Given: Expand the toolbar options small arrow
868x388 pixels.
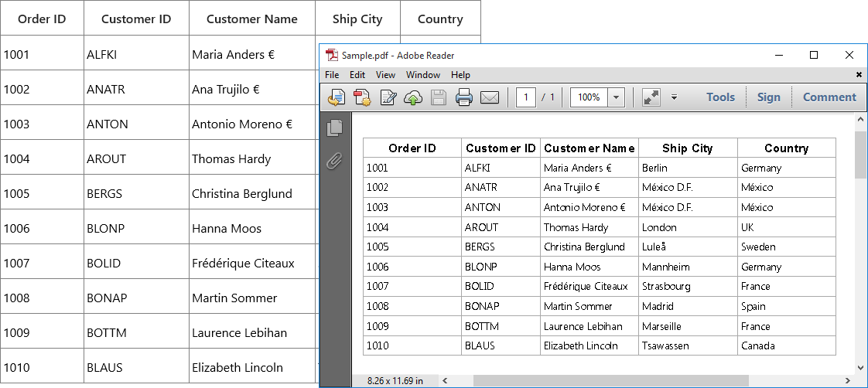Looking at the screenshot, I should [675, 97].
